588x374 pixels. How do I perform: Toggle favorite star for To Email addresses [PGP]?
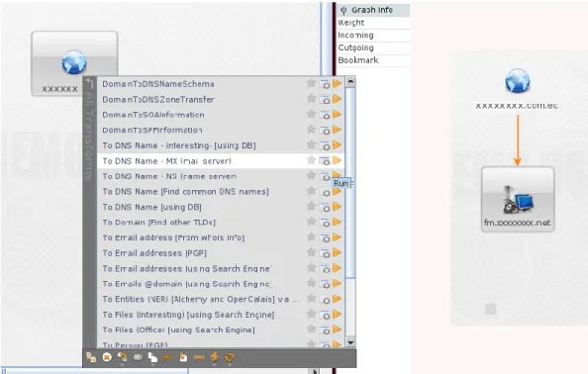coord(311,252)
